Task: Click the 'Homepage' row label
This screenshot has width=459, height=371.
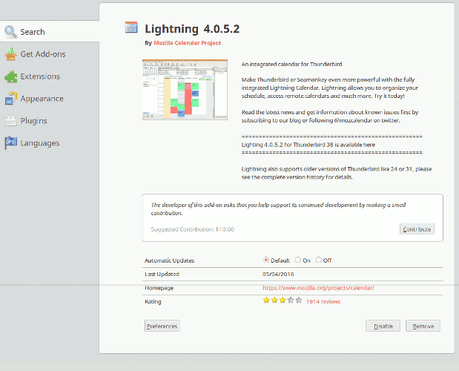Action: pyautogui.click(x=159, y=288)
